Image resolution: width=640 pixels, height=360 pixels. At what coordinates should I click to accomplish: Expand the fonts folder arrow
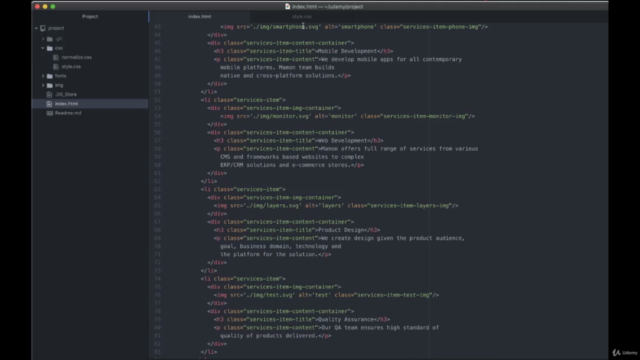[x=43, y=76]
